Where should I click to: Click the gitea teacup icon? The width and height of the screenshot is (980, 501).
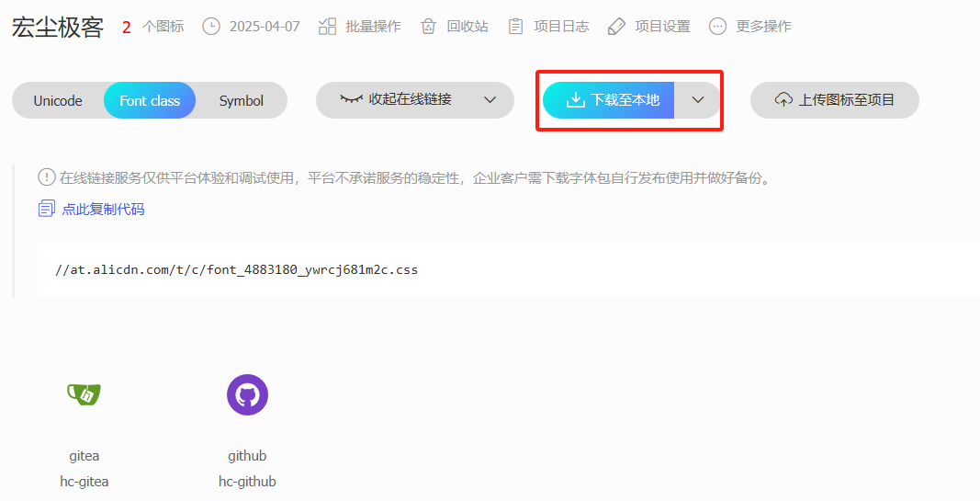[x=84, y=394]
